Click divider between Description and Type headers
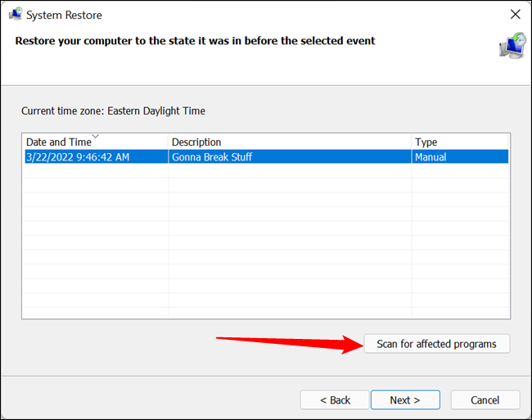Screen dimensions: 532x420 tap(412, 142)
